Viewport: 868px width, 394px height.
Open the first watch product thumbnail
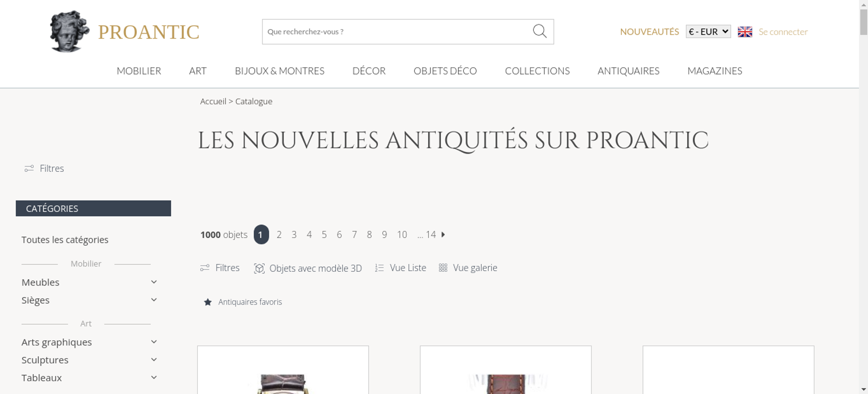pyautogui.click(x=283, y=370)
